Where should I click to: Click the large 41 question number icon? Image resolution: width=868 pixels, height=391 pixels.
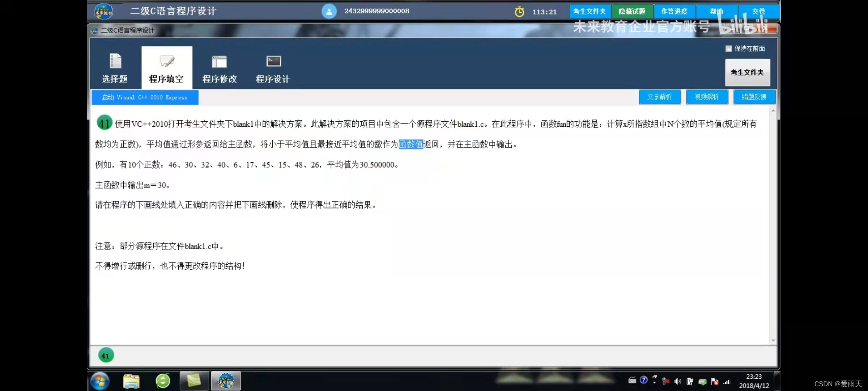[105, 123]
